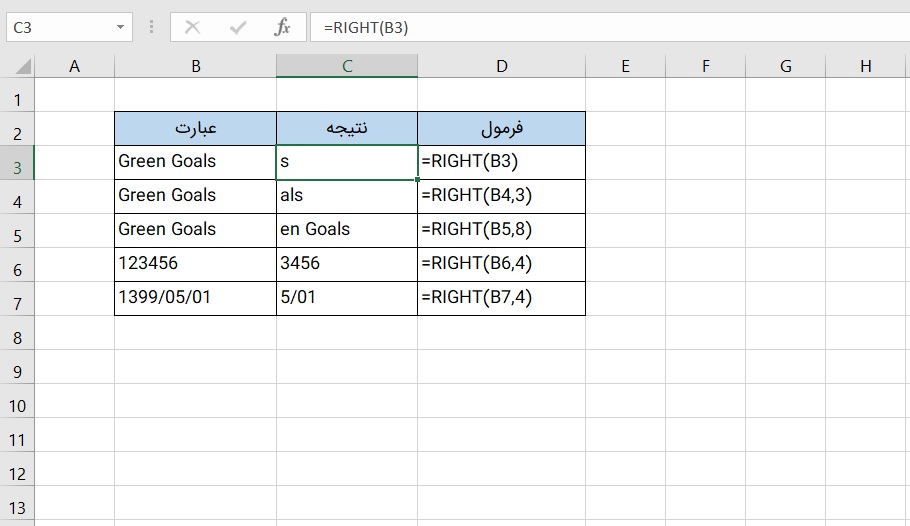Click the Enter checkmark formula bar icon
Screen dimensions: 910x526
(x=237, y=28)
